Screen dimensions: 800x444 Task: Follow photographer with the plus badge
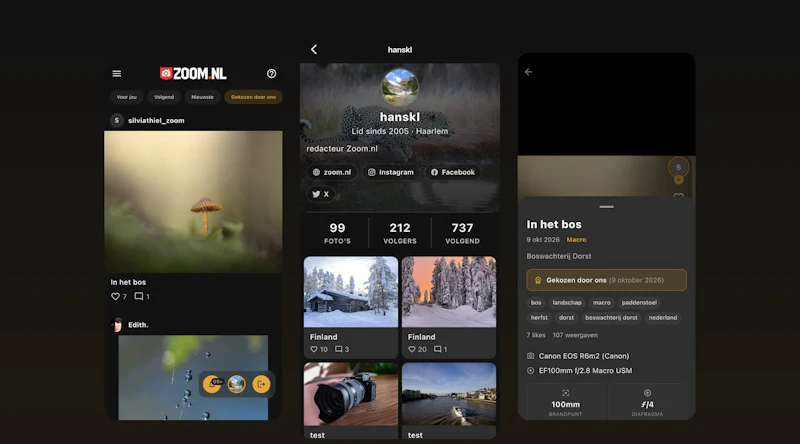point(679,180)
